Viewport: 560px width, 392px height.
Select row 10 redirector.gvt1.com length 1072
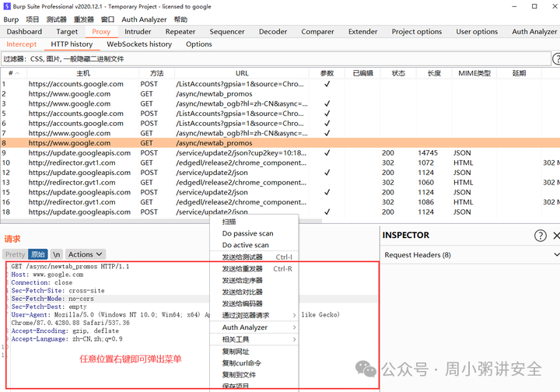(280, 163)
